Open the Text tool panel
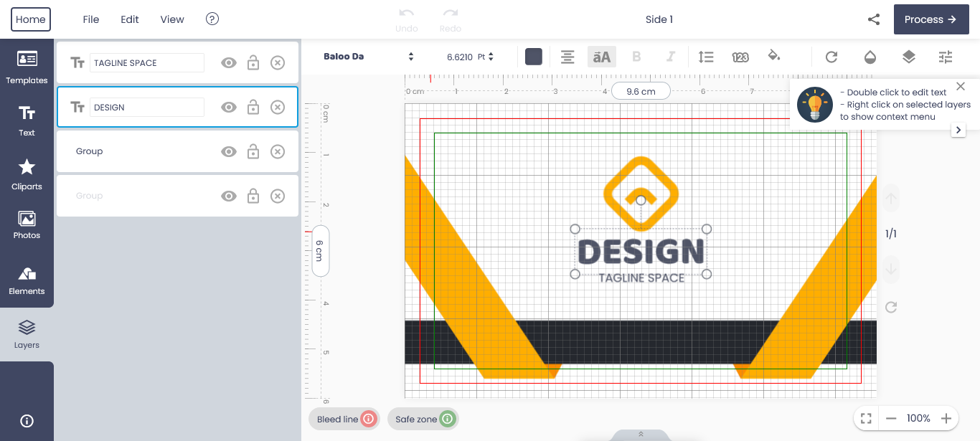The image size is (980, 441). coord(27,120)
